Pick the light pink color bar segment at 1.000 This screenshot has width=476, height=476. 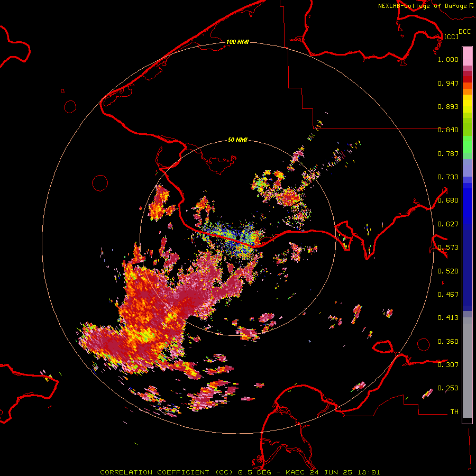467,57
